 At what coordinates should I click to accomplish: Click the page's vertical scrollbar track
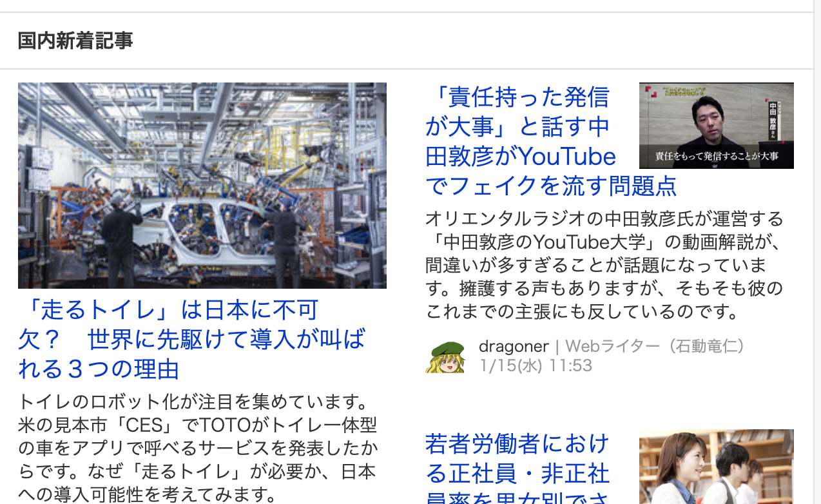pyautogui.click(x=817, y=252)
